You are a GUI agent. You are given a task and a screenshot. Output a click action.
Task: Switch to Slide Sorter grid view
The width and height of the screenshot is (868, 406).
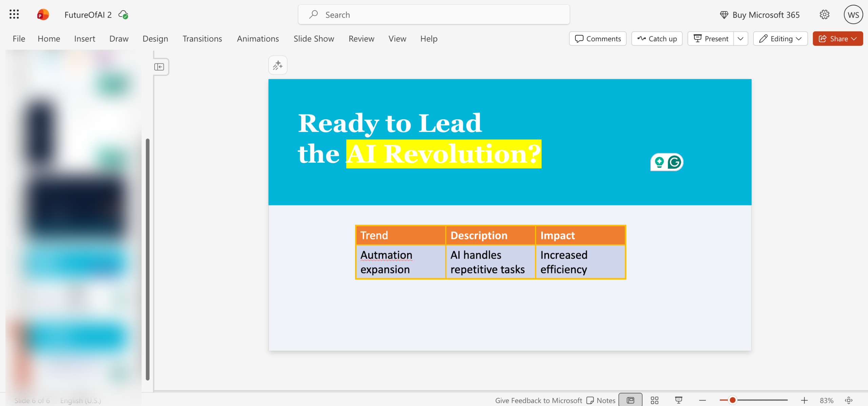(654, 400)
